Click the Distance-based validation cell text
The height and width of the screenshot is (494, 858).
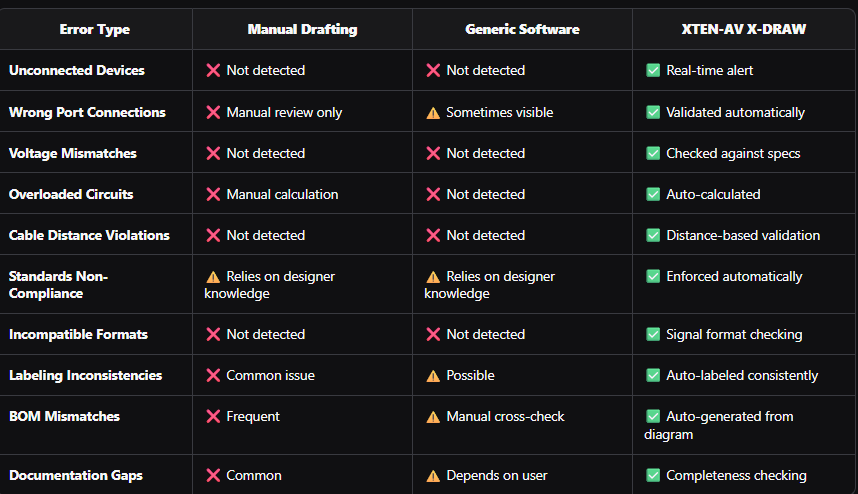743,236
